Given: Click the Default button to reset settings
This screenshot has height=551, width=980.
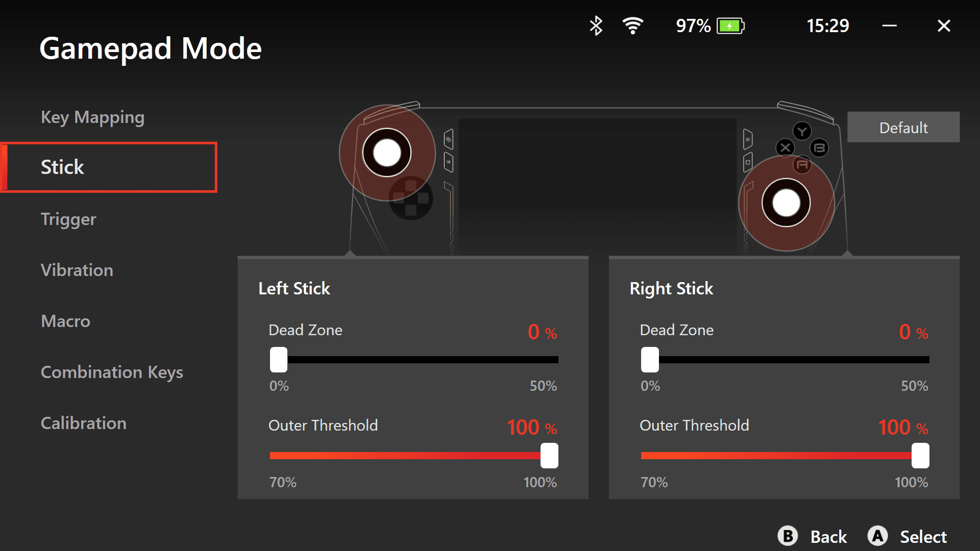Looking at the screenshot, I should (x=903, y=128).
